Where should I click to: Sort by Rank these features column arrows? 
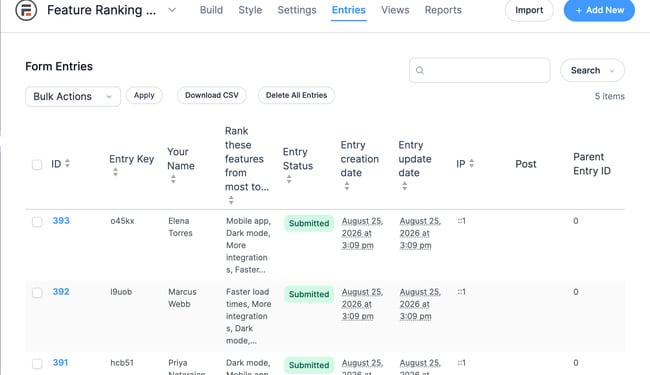(x=231, y=200)
